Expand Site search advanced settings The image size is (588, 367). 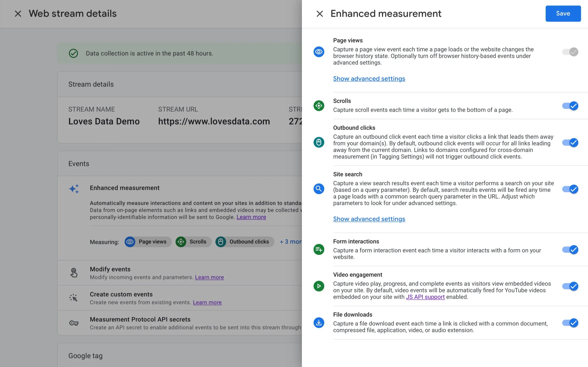(x=369, y=219)
